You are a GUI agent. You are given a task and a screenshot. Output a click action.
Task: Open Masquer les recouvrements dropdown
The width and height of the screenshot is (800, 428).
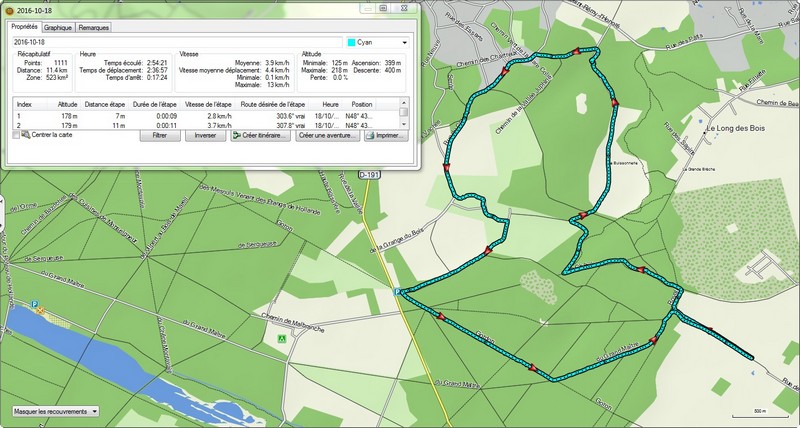click(56, 411)
